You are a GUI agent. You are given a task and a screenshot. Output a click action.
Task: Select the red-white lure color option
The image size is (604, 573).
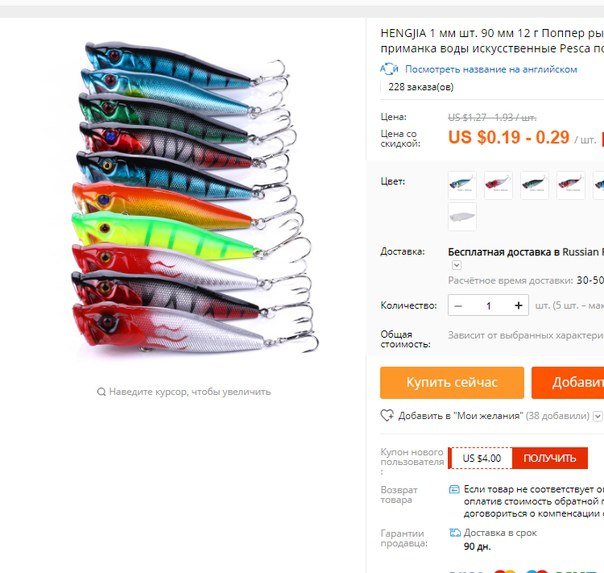[x=498, y=185]
